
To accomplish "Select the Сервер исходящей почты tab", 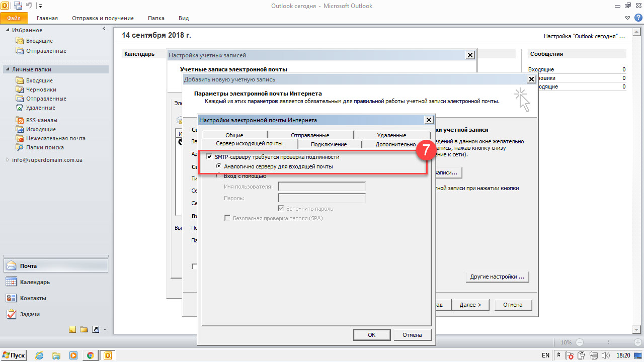I will click(x=249, y=144).
